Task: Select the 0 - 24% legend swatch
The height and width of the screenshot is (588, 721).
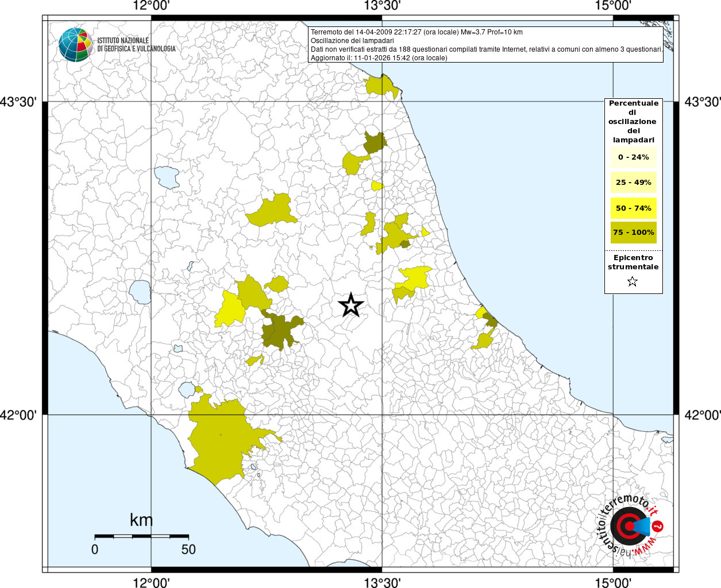Action: [x=633, y=157]
